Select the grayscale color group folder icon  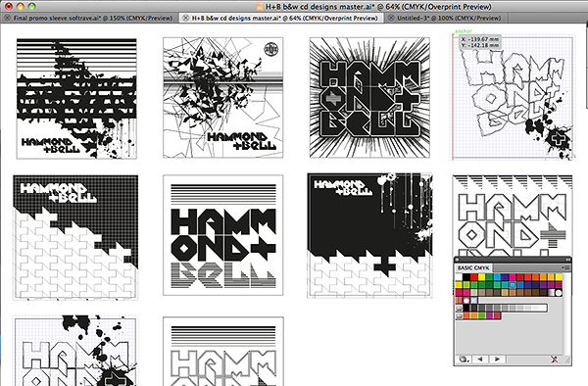click(x=459, y=308)
